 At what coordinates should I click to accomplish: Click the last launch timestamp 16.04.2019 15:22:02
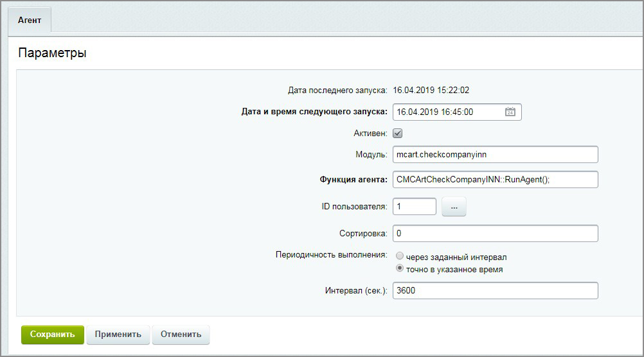coord(435,91)
